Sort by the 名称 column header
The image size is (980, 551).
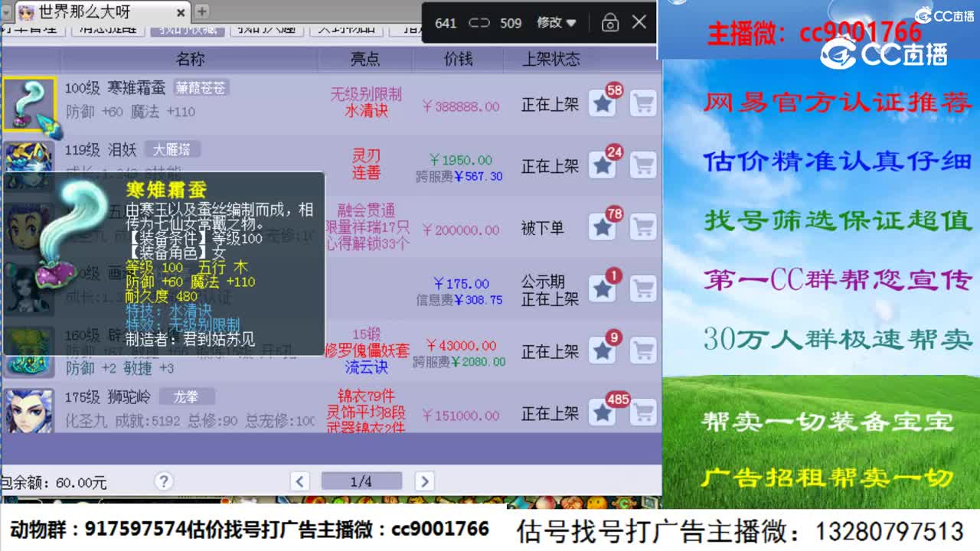point(190,59)
